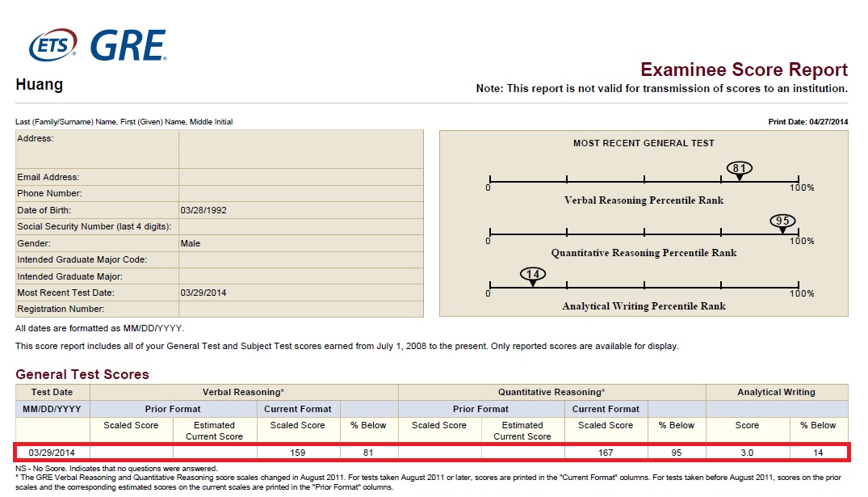The height and width of the screenshot is (497, 868).
Task: Select the Verbal scaled score cell 159
Action: click(298, 453)
